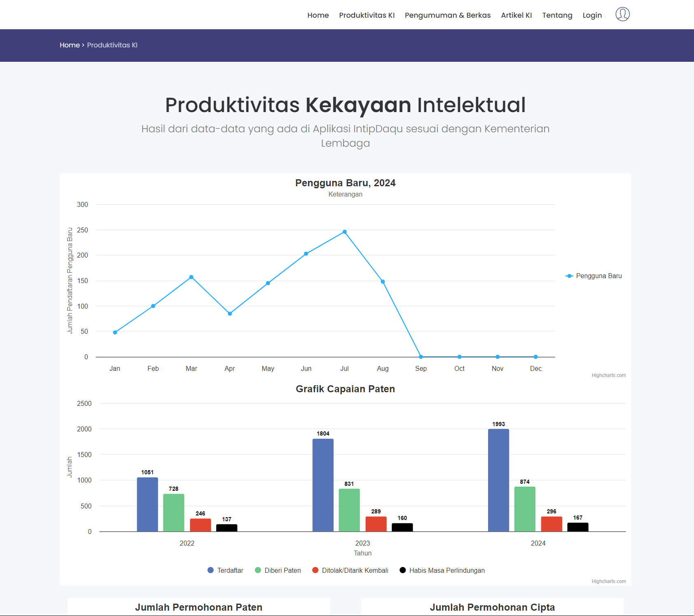
Task: Click Home breadcrumb link
Action: pyautogui.click(x=70, y=45)
